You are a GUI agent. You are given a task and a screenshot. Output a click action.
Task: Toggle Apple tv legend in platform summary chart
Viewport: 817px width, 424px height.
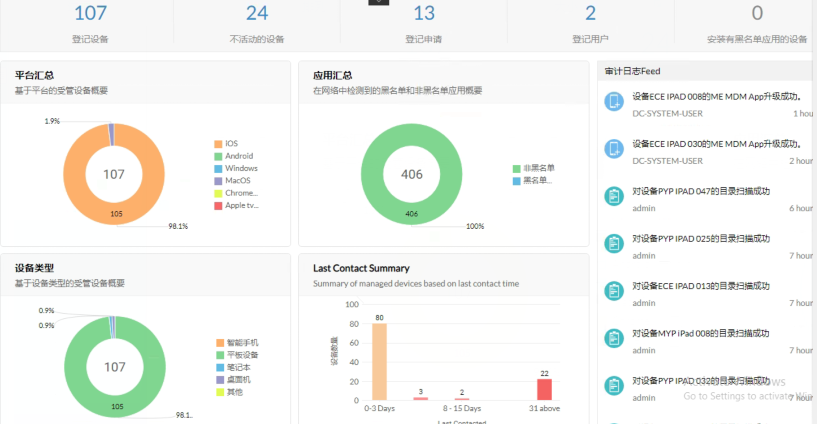pyautogui.click(x=237, y=206)
